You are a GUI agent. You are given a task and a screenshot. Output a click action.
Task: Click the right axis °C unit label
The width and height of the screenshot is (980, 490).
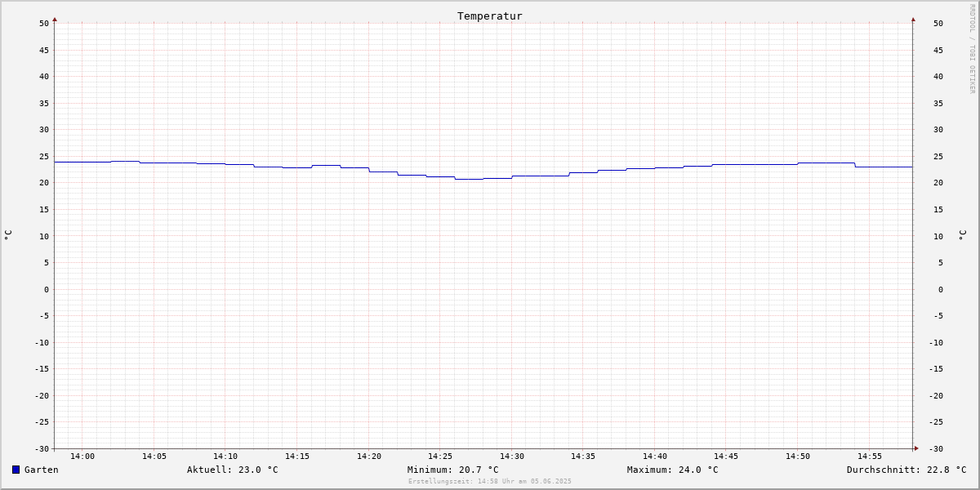click(x=962, y=235)
